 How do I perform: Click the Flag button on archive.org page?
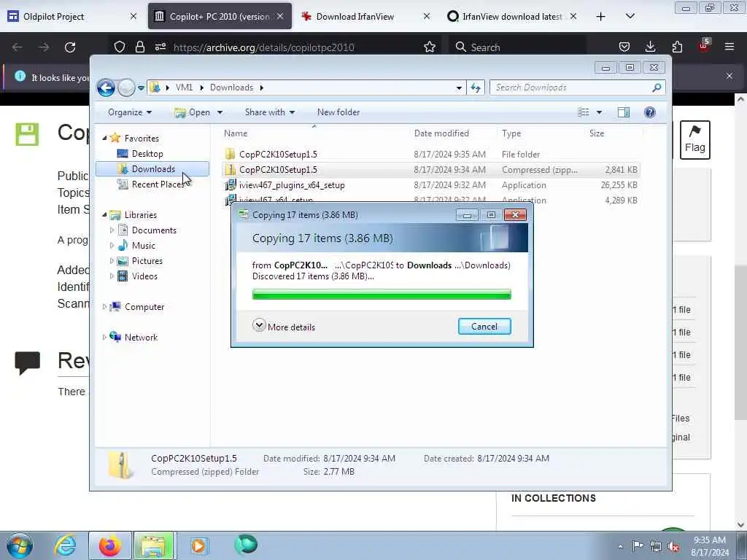click(x=694, y=140)
